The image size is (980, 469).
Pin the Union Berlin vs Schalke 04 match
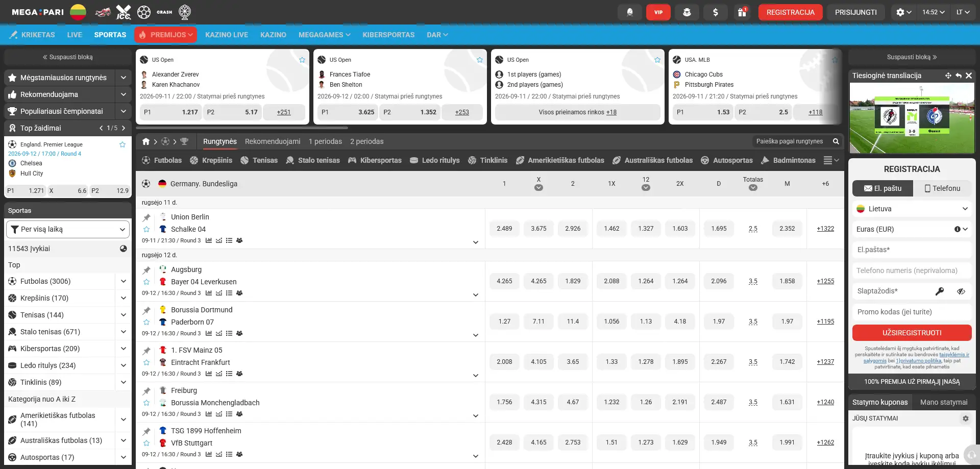(x=146, y=217)
